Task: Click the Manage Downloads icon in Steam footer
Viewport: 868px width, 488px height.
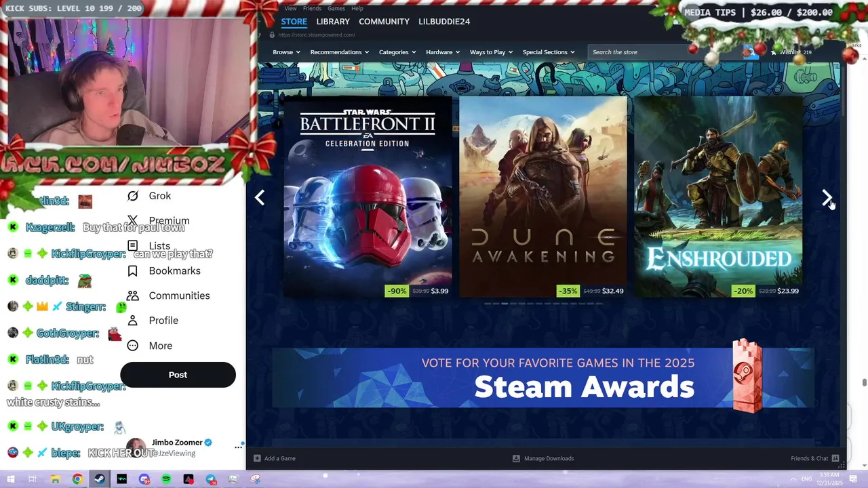Action: tap(516, 458)
